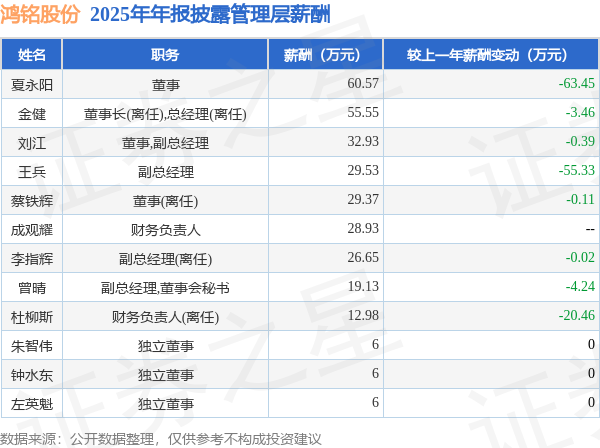Click the 姓名 column header
Screen dimensions: 600x448
tap(32, 55)
